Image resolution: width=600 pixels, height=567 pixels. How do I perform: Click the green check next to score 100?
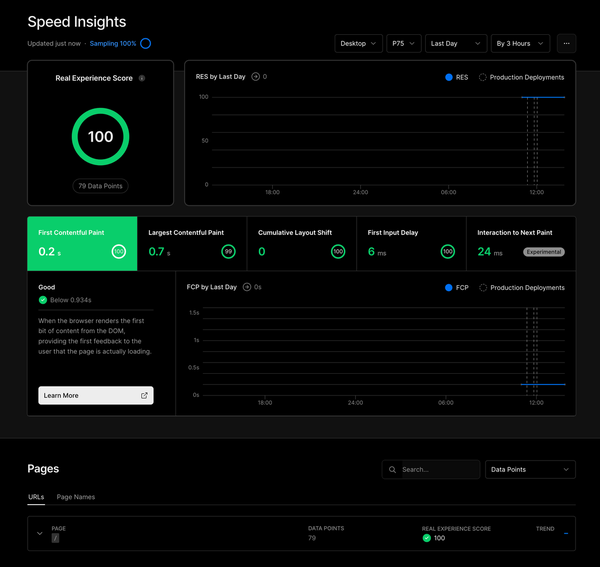point(427,538)
